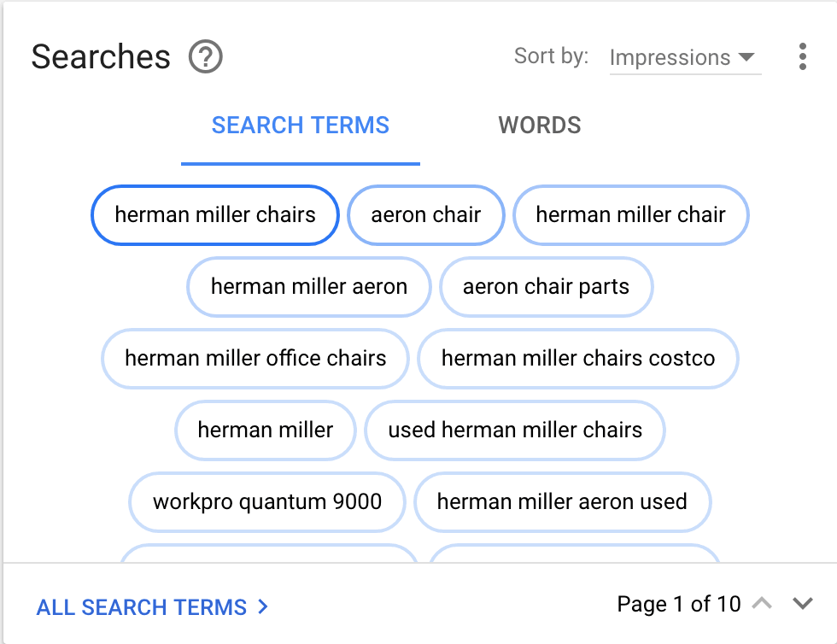Select the herman miller chairs chip
Image resolution: width=837 pixels, height=644 pixels.
214,215
